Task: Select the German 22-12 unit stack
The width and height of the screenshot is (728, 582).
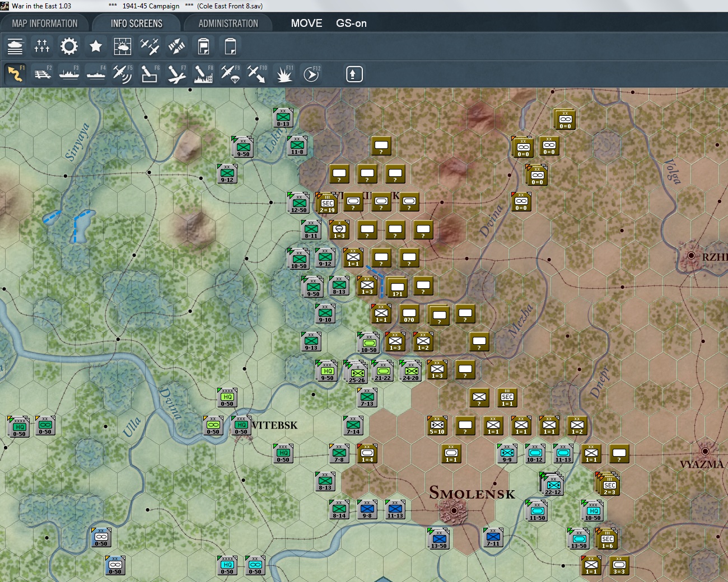Action: tap(553, 484)
